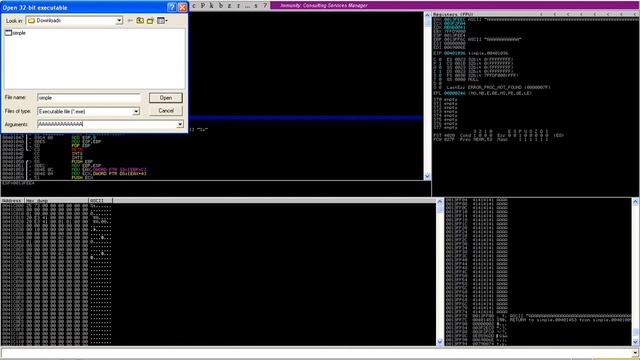Close the Open 32-bit executable dialog
The width and height of the screenshot is (640, 360).
pyautogui.click(x=182, y=7)
